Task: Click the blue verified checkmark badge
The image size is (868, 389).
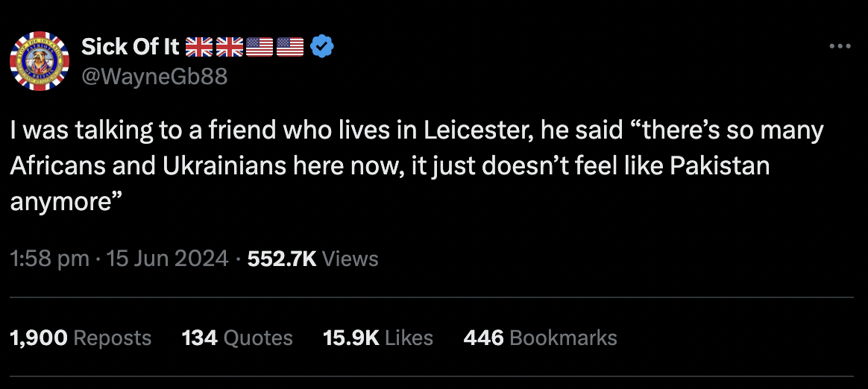Action: [x=322, y=47]
